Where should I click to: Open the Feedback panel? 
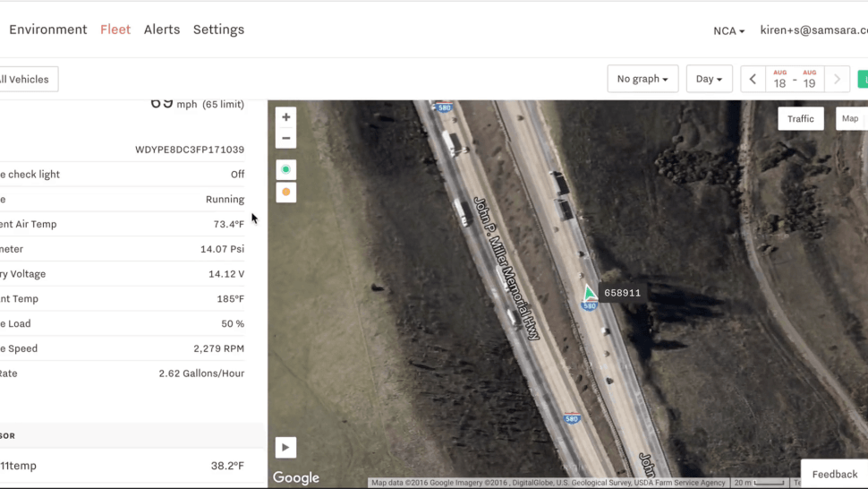click(834, 474)
